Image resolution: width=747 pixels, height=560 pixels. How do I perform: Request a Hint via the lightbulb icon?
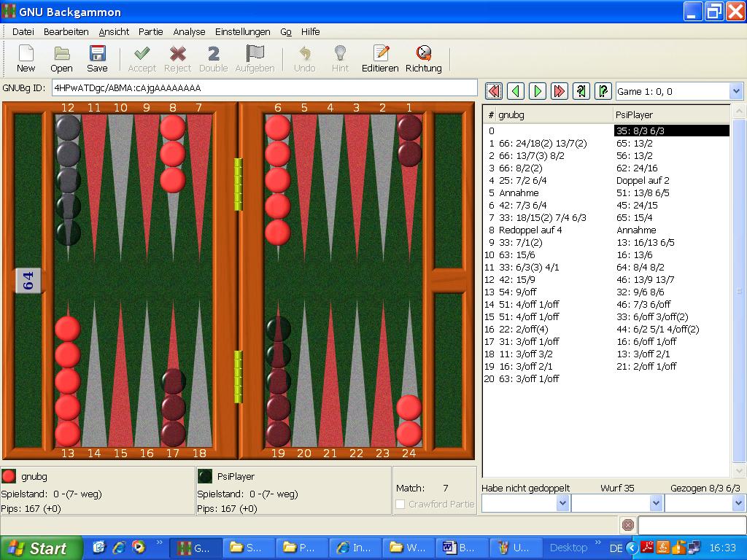point(340,58)
